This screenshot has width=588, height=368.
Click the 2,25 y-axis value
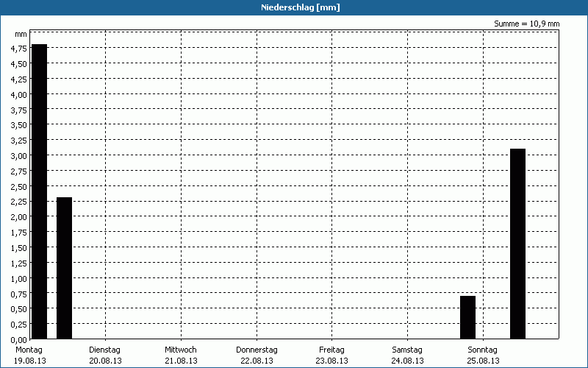pyautogui.click(x=19, y=202)
